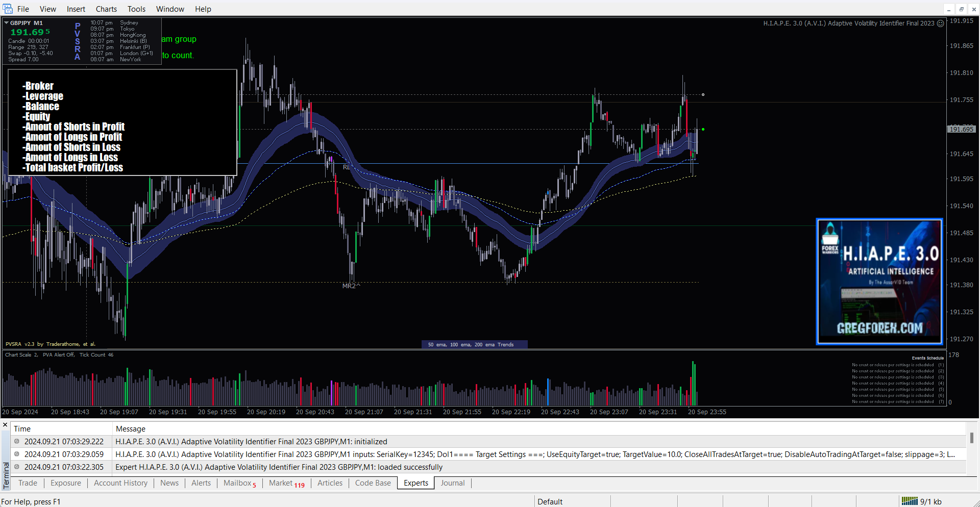Click the Message column header

(131, 429)
